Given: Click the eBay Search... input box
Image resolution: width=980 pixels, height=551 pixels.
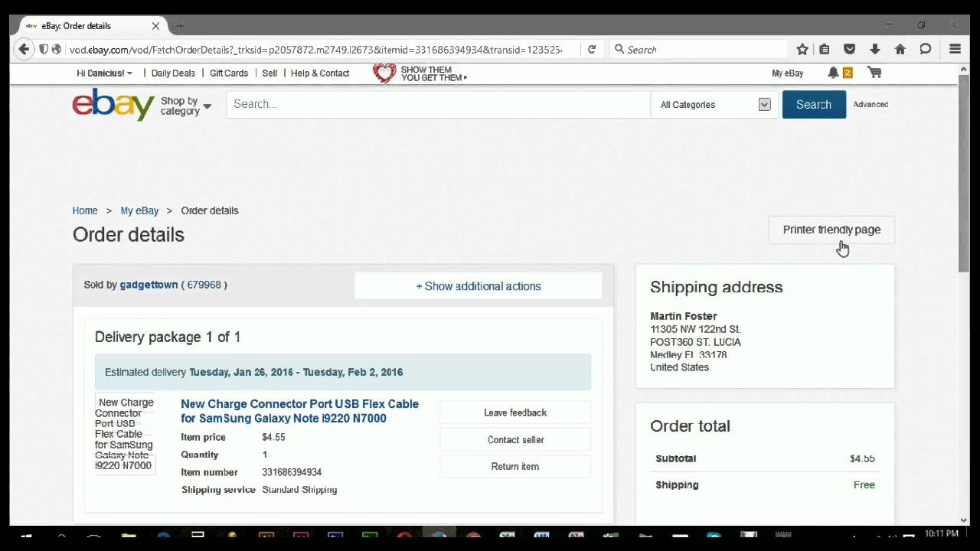Looking at the screenshot, I should coord(438,104).
